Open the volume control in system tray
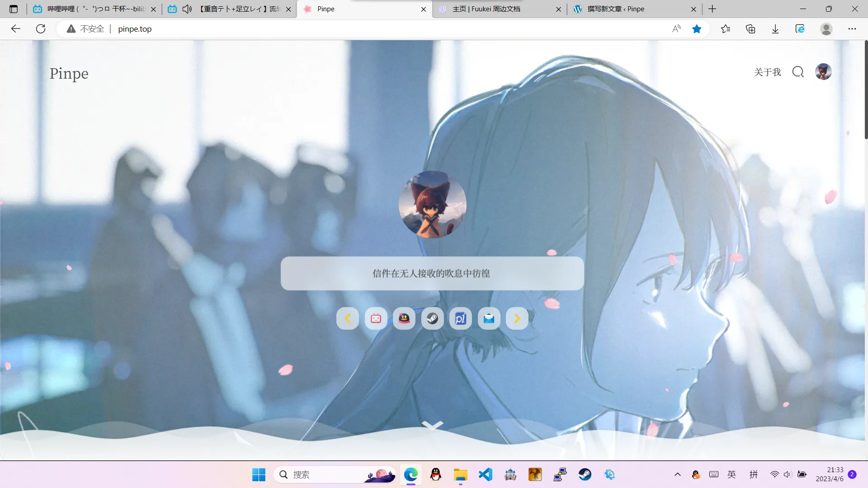 click(x=788, y=474)
